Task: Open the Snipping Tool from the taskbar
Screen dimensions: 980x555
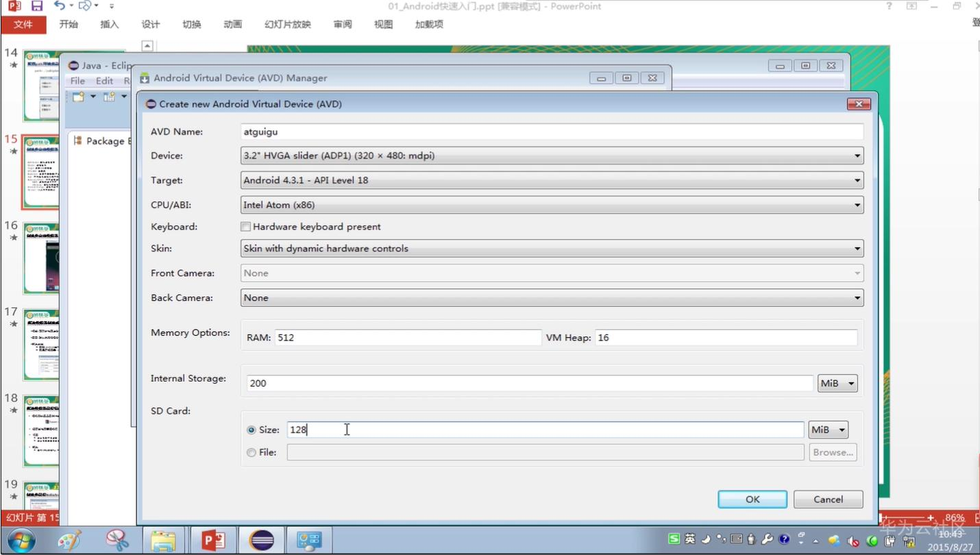Action: click(x=118, y=541)
